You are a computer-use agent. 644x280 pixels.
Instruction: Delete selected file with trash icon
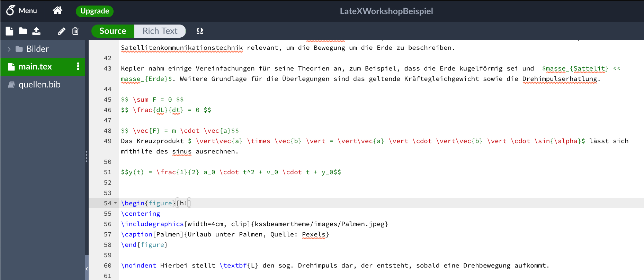pos(75,31)
